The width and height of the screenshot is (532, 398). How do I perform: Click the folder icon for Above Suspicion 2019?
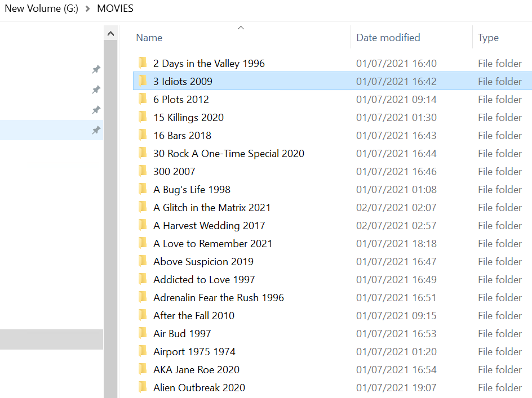pos(143,261)
